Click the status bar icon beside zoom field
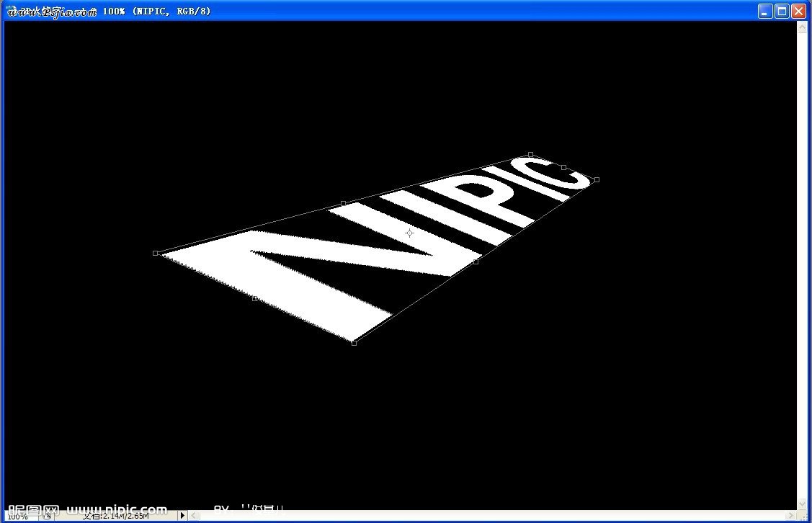 click(x=47, y=517)
